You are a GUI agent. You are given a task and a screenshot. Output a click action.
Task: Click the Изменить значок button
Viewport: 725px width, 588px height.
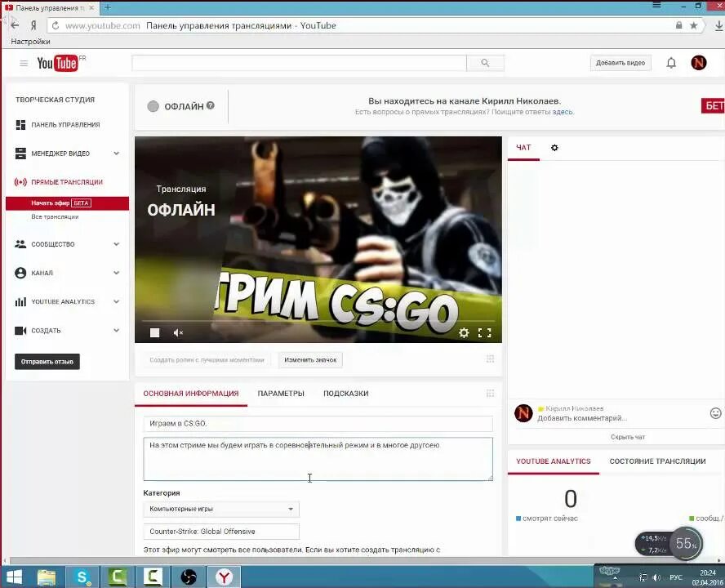coord(310,359)
